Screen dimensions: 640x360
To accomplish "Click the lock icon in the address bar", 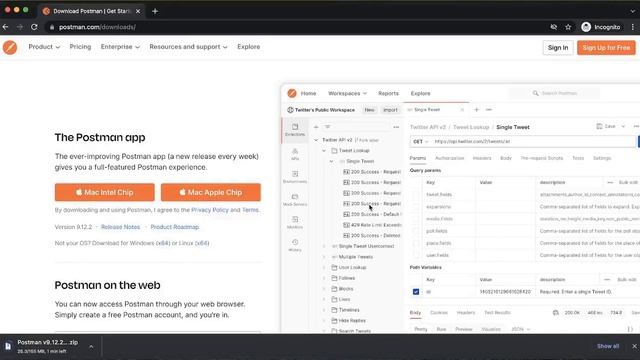I will (x=52, y=27).
